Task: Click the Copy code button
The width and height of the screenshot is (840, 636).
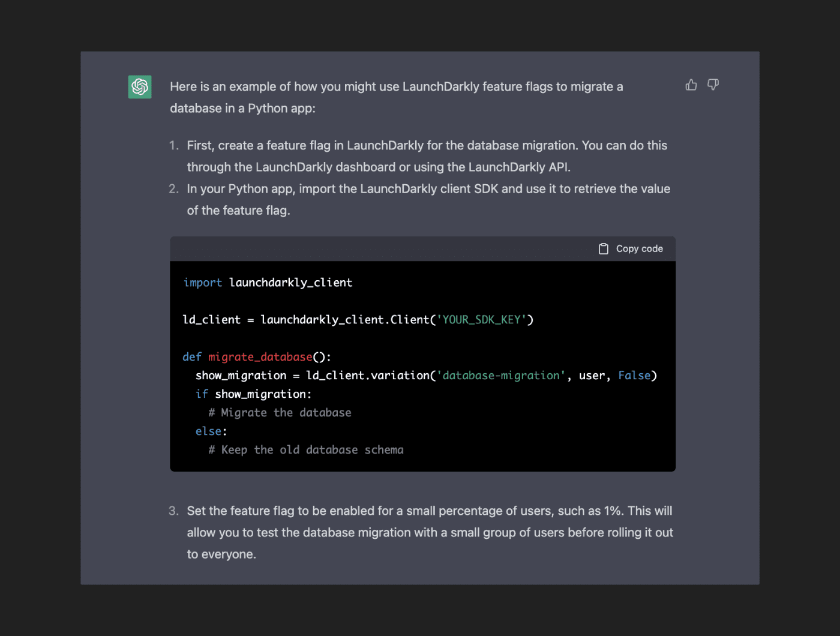Action: 639,248
